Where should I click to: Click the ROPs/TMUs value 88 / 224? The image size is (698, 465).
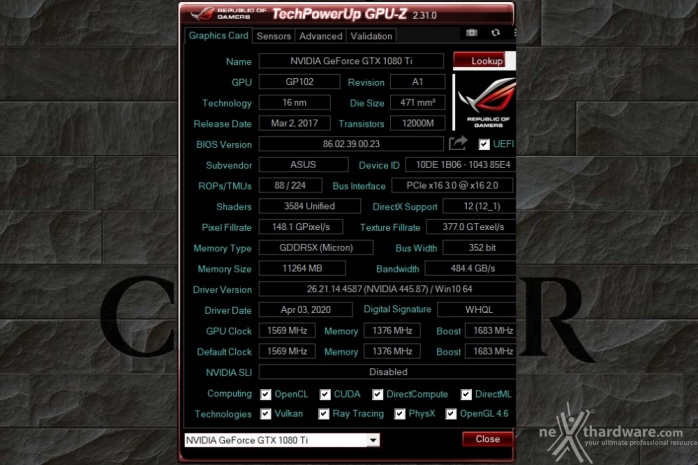coord(290,185)
